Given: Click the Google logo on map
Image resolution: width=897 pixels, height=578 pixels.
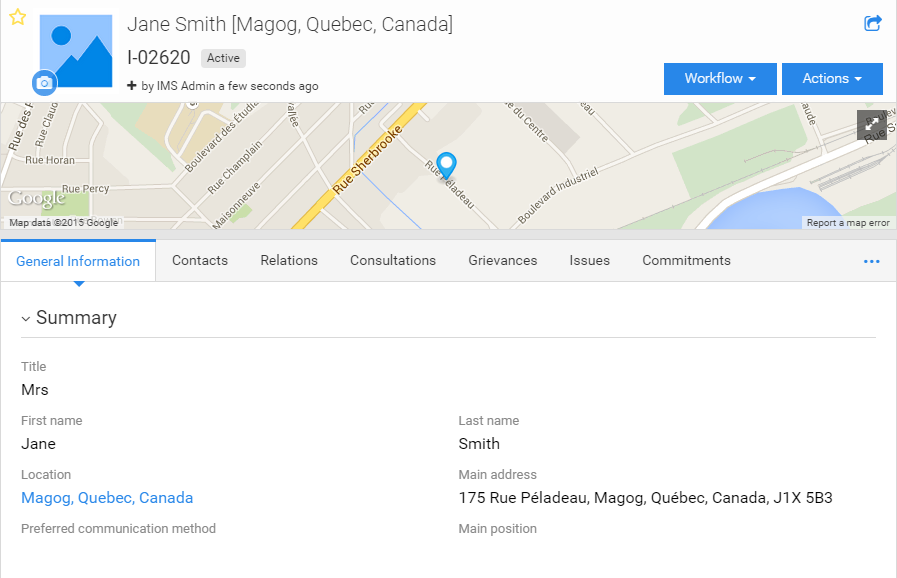Looking at the screenshot, I should point(37,198).
